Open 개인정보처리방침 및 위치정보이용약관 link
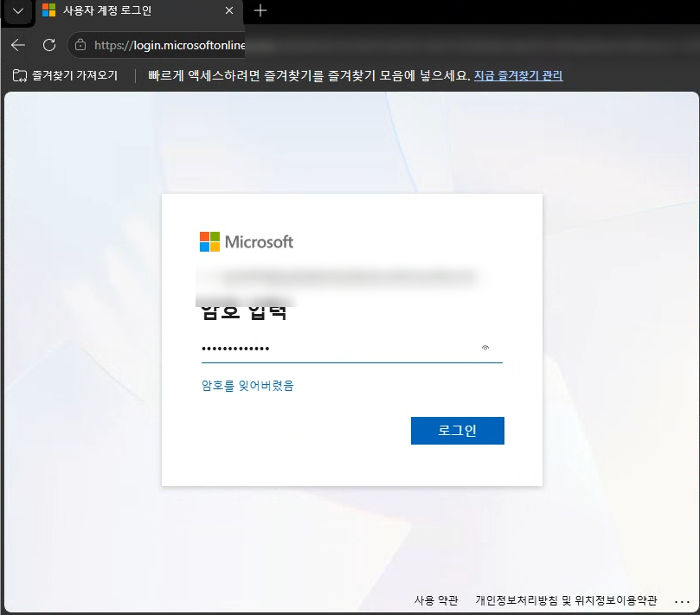The image size is (700, 615). (566, 600)
